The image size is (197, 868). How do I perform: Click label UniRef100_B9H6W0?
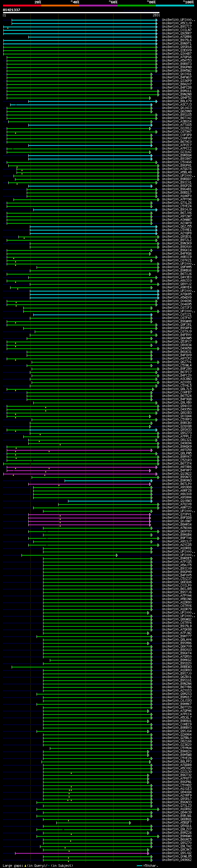click(x=177, y=836)
